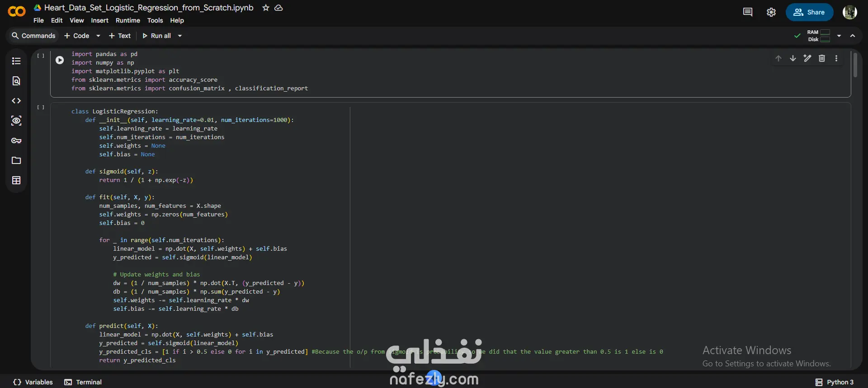This screenshot has height=388, width=868.
Task: Open the Run all options dropdown arrow
Action: 180,36
